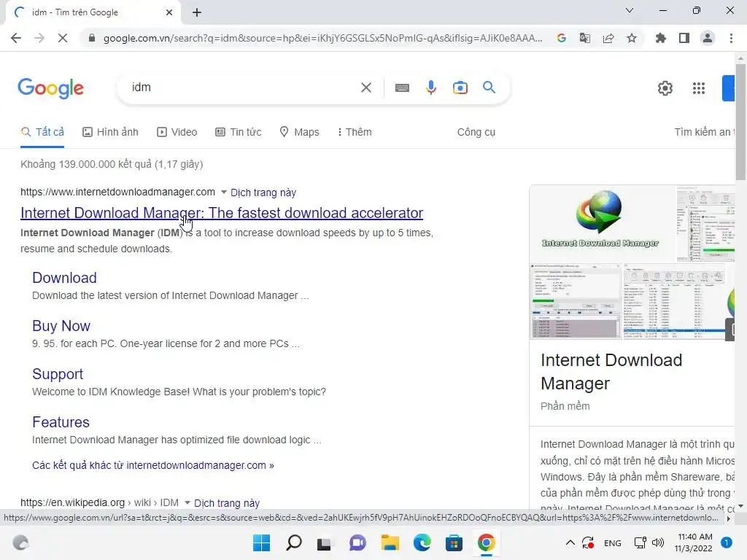The image size is (747, 560).
Task: Open Microsoft Store from taskbar
Action: (454, 542)
